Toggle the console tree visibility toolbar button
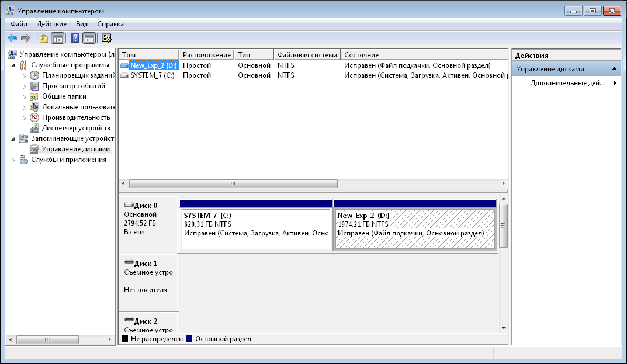Viewport: 627px width, 364px height. (x=58, y=39)
